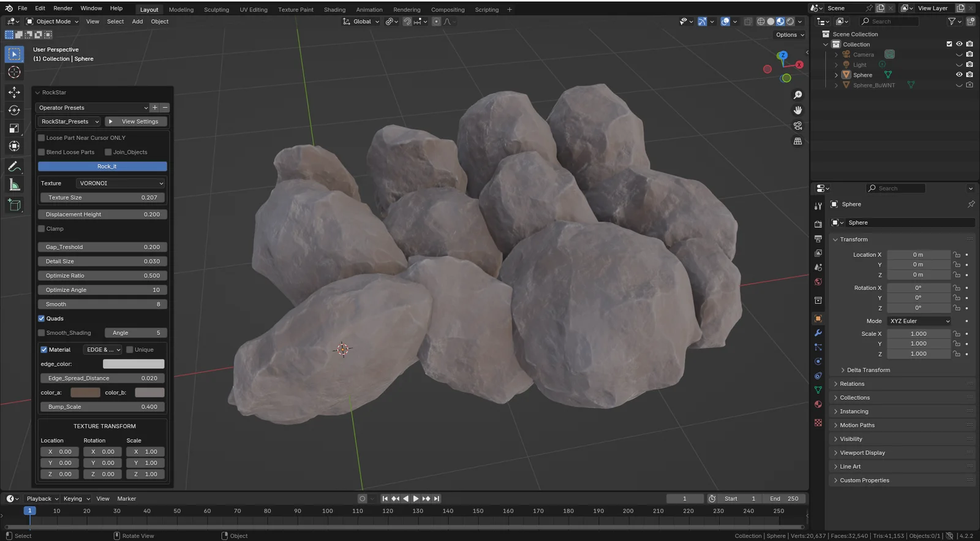Image resolution: width=980 pixels, height=541 pixels.
Task: Select the Measure tool
Action: click(14, 184)
